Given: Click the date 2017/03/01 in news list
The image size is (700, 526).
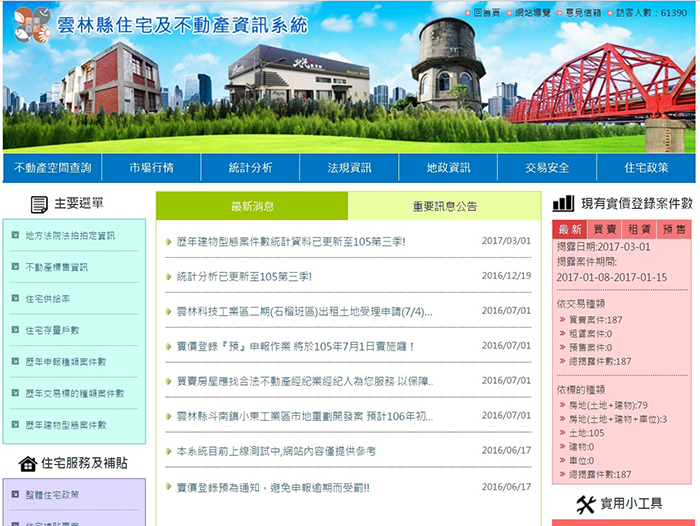Looking at the screenshot, I should coord(506,241).
